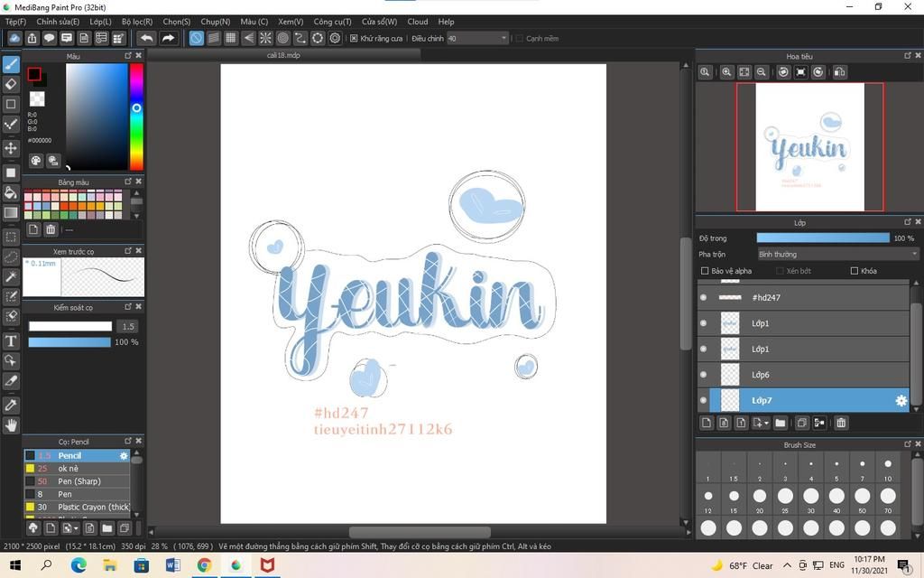Open snap settings gear icon
The height and width of the screenshot is (578, 924).
336,38
